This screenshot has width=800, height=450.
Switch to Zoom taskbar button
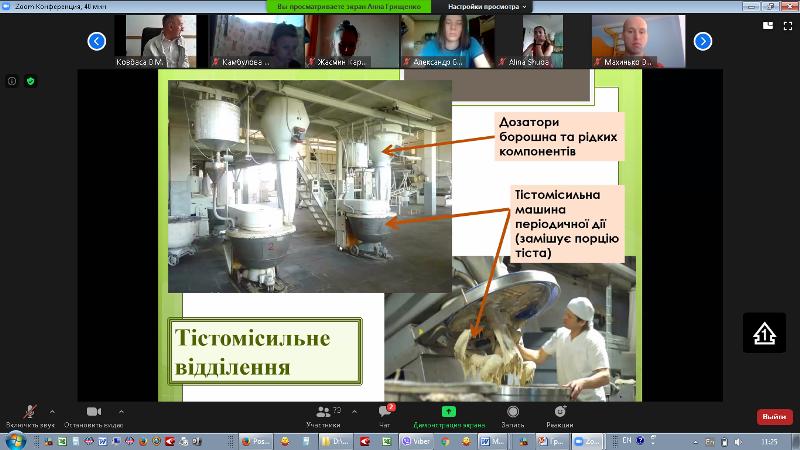[588, 441]
